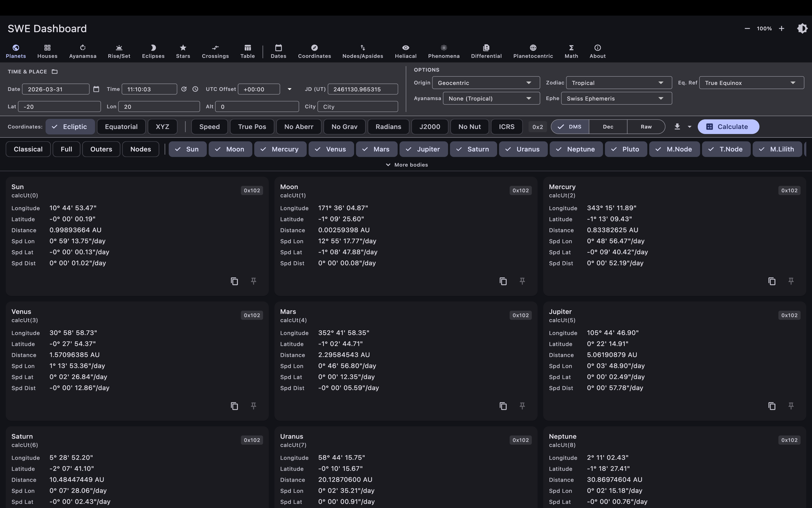
Task: Open the Rise/Set tab
Action: (x=119, y=51)
